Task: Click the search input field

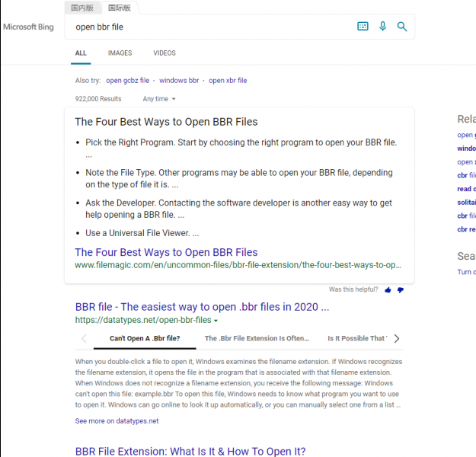Action: (206, 27)
